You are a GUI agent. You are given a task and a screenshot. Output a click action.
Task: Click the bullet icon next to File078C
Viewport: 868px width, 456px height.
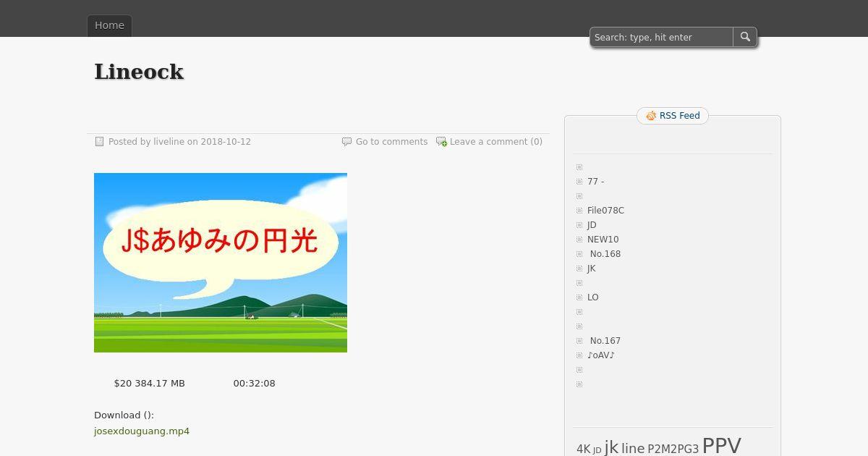click(579, 211)
